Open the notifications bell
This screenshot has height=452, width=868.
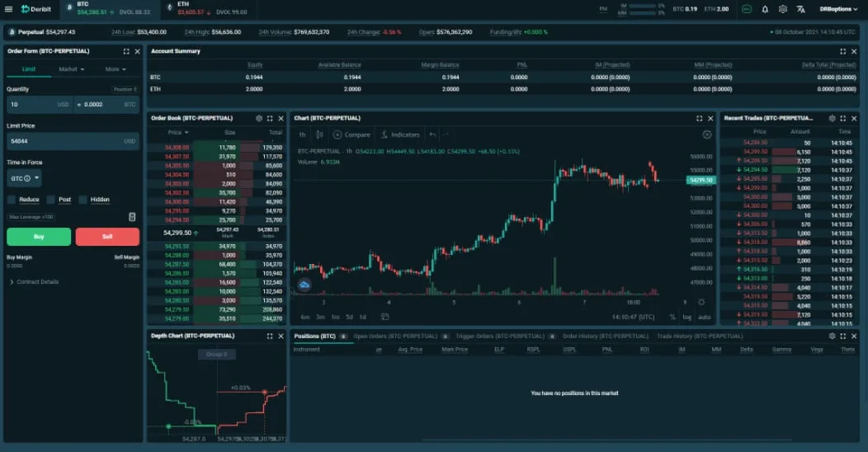[765, 9]
